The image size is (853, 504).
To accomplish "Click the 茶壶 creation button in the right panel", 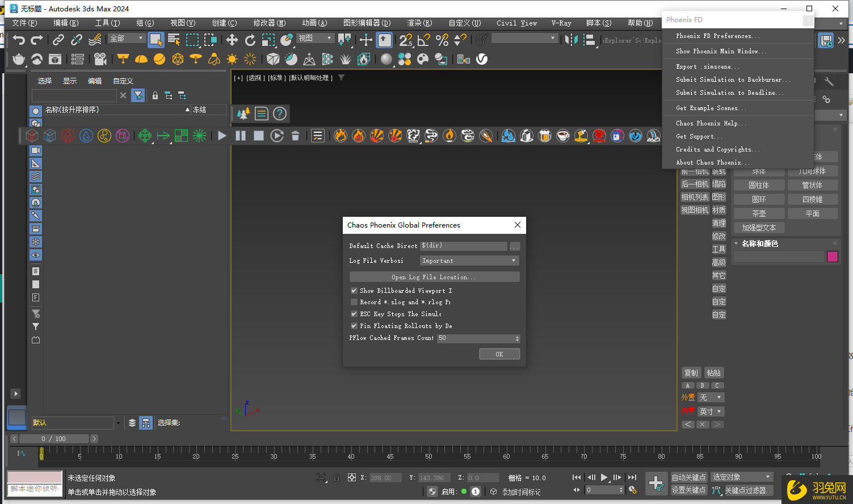I will pyautogui.click(x=759, y=213).
